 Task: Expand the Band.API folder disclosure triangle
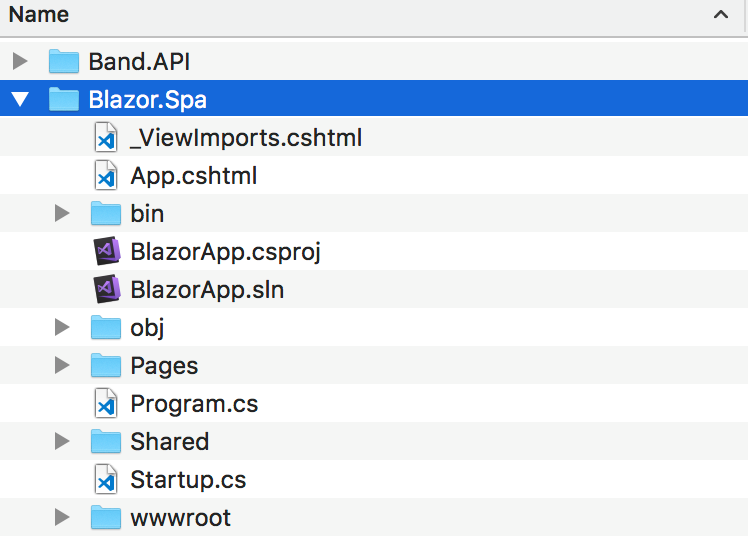[20, 61]
